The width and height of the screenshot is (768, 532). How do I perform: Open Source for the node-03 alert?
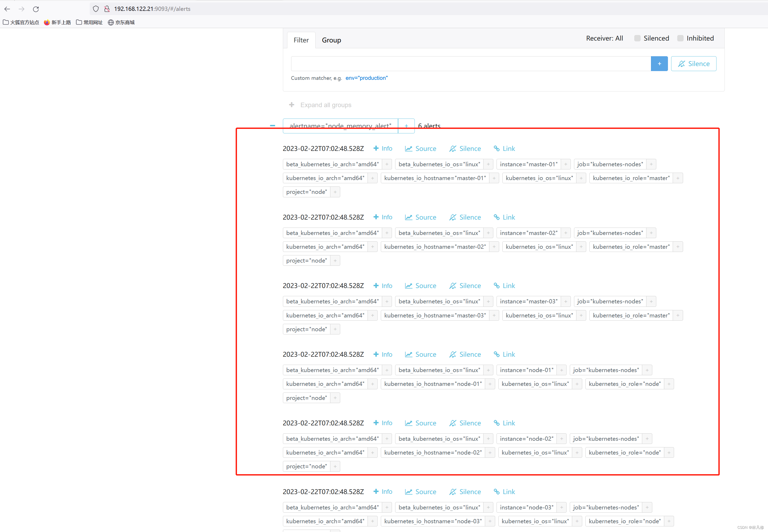pyautogui.click(x=421, y=492)
